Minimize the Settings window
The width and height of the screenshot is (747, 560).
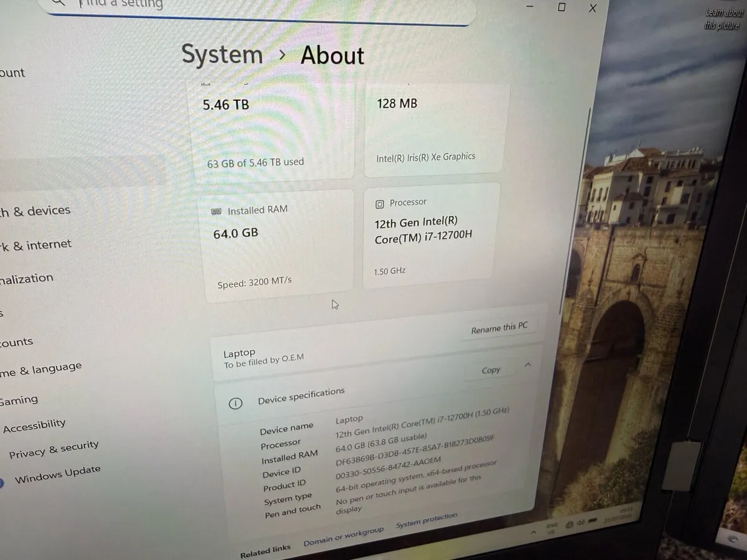pyautogui.click(x=530, y=7)
